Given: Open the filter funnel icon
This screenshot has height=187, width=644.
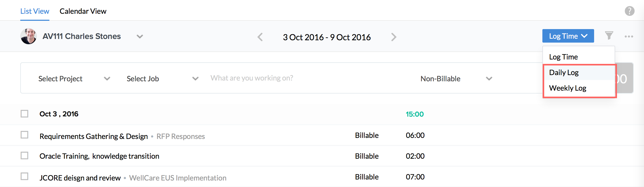Looking at the screenshot, I should (x=609, y=36).
